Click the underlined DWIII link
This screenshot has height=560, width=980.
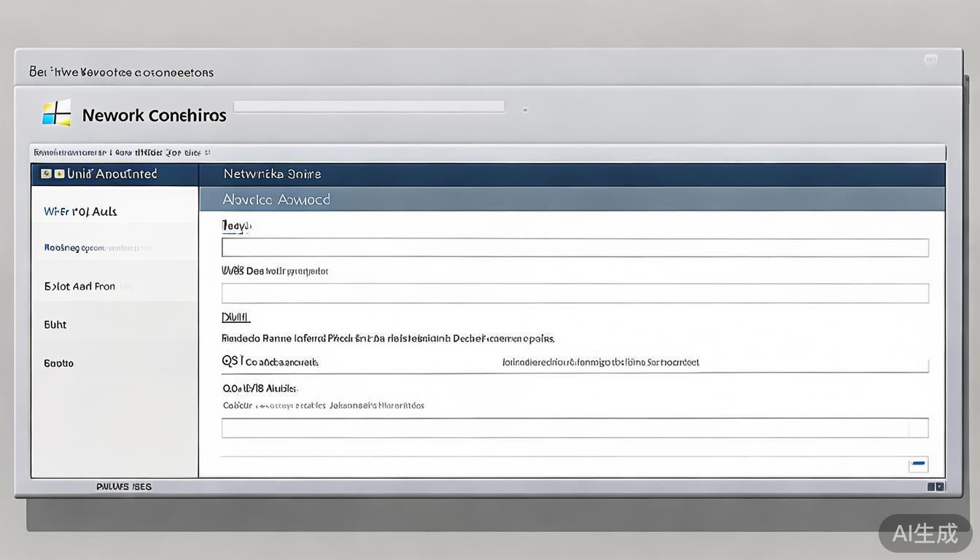point(236,317)
